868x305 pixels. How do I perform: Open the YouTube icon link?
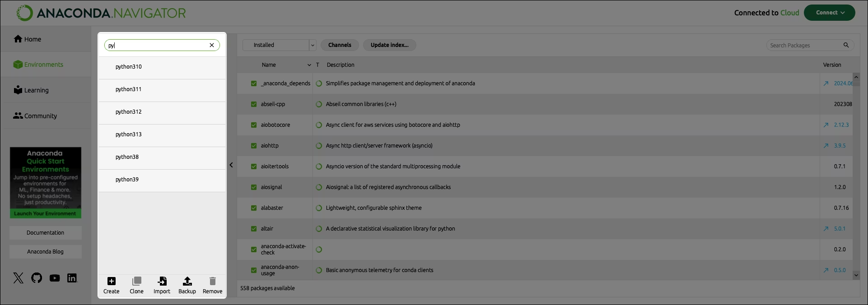55,278
